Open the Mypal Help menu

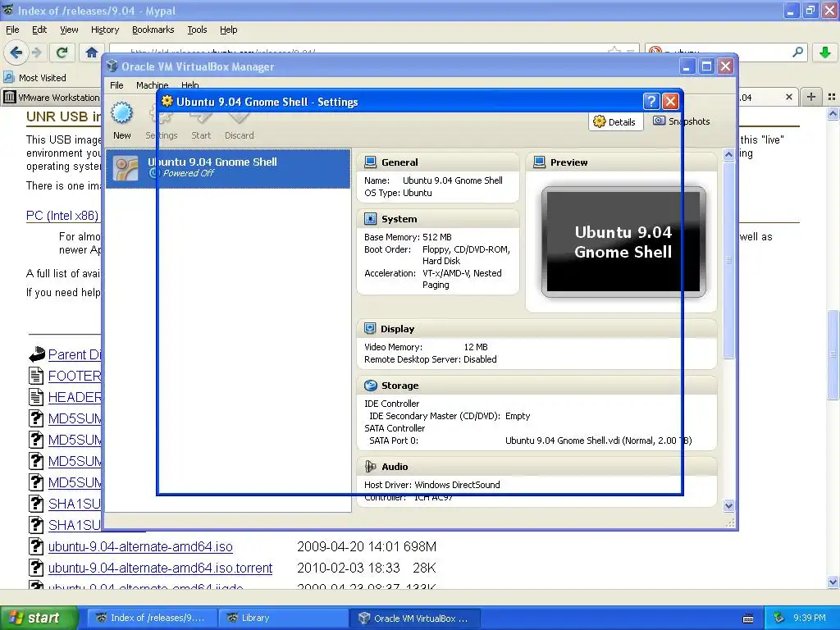tap(228, 30)
